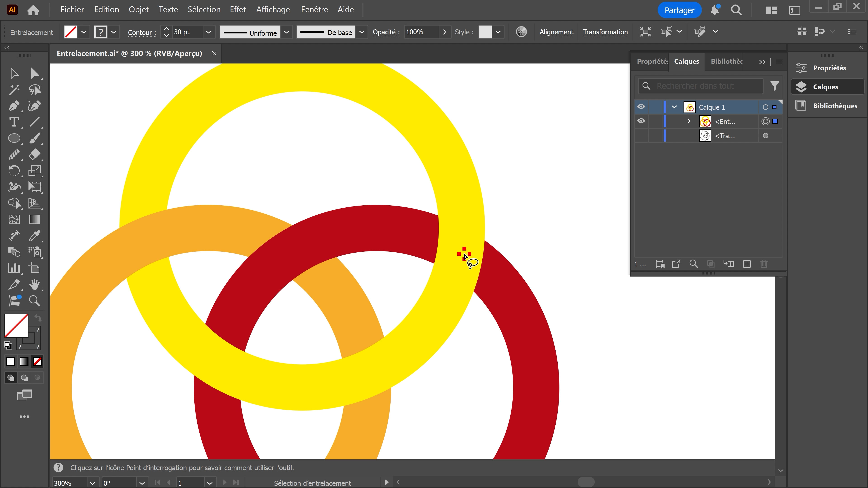The height and width of the screenshot is (488, 868).
Task: Select the Type tool
Action: (x=14, y=122)
